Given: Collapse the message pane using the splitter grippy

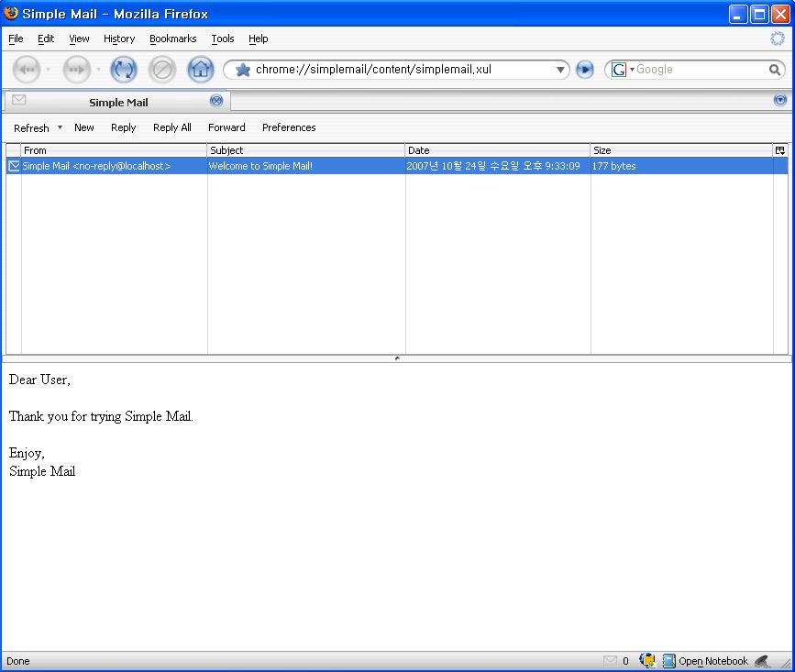Looking at the screenshot, I should 397,358.
